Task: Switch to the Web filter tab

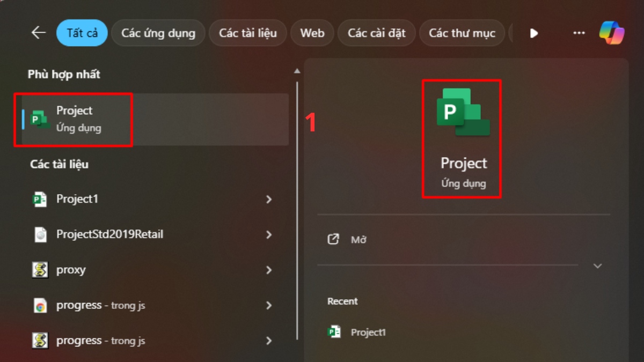Action: pos(312,33)
